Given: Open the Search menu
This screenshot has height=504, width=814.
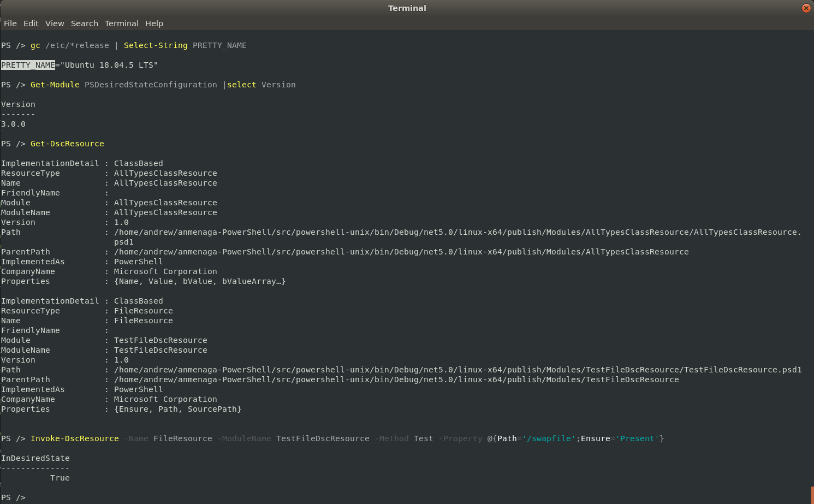Looking at the screenshot, I should [84, 23].
